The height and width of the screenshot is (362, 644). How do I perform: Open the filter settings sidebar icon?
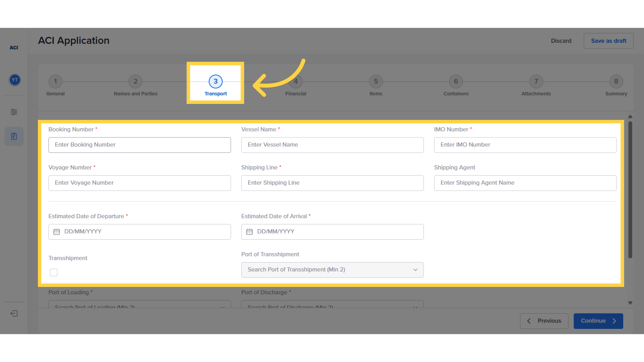(14, 112)
